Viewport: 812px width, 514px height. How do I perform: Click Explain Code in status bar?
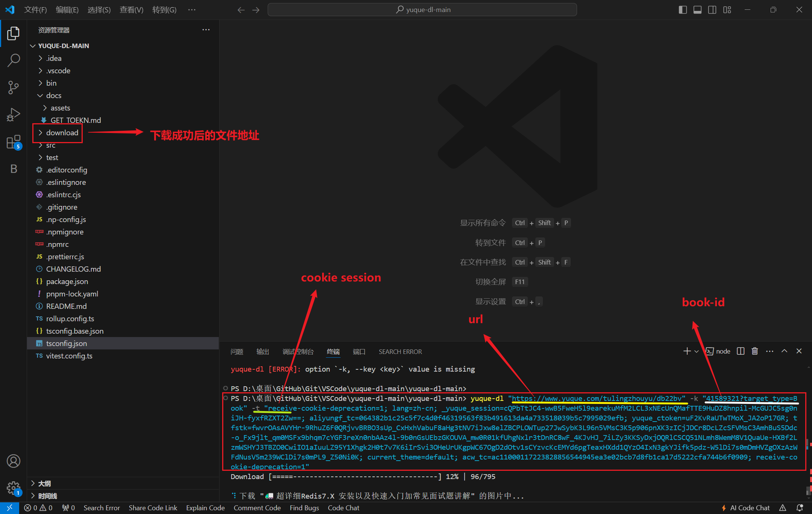click(x=205, y=508)
